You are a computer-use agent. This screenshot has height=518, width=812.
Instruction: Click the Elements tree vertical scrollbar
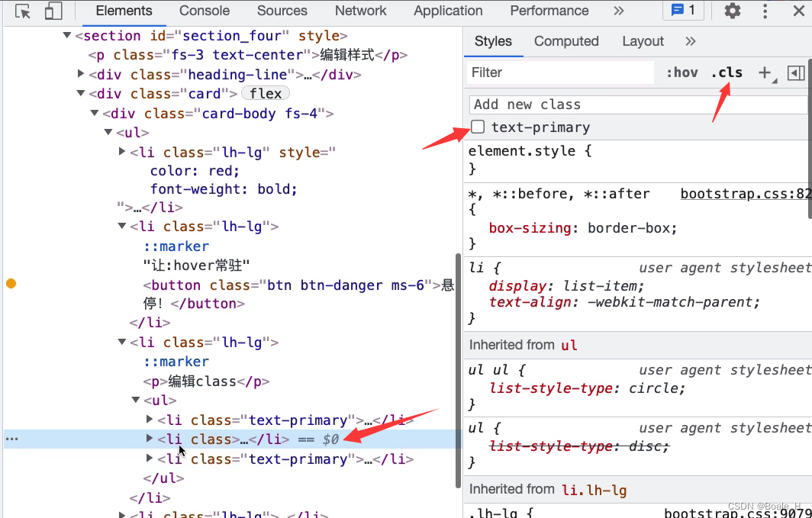[x=458, y=370]
